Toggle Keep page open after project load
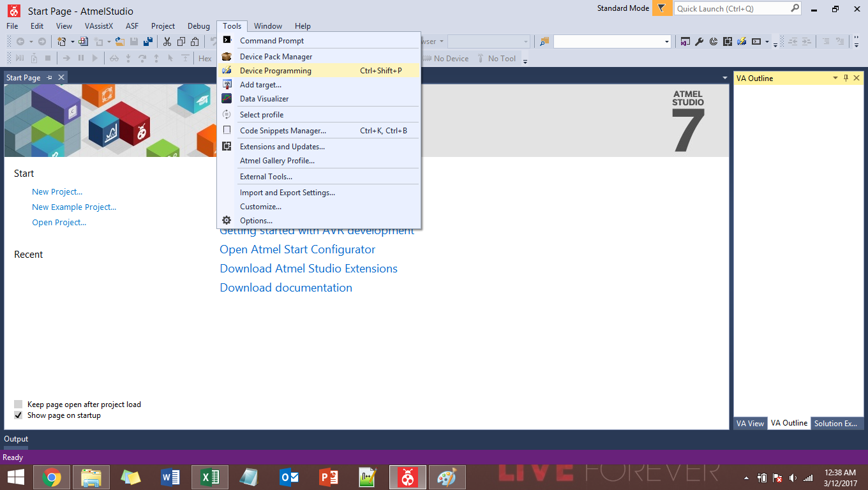 click(x=18, y=404)
